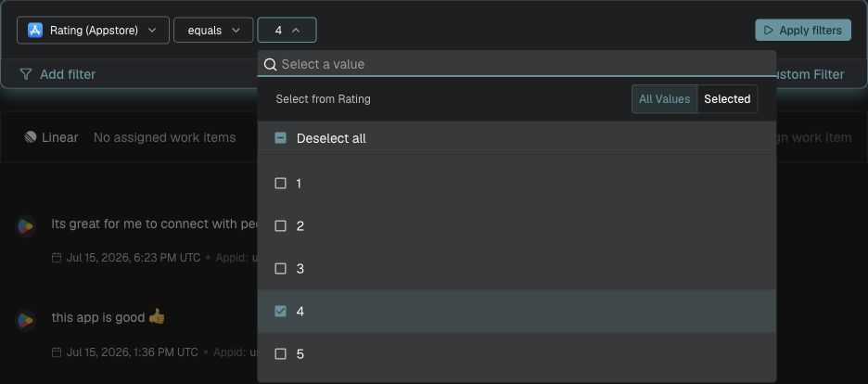Check the rating value 1 checkbox
The width and height of the screenshot is (868, 384).
[281, 183]
